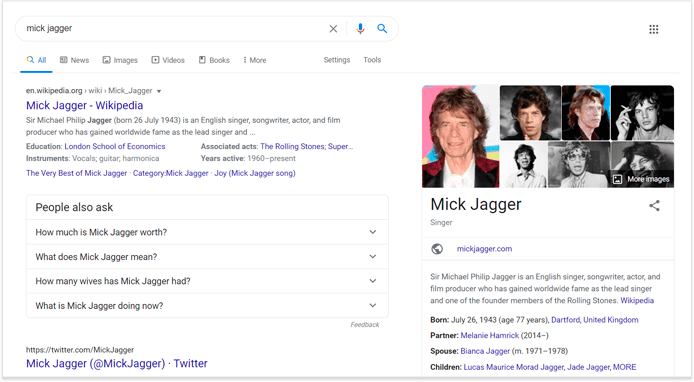Click the Feedback link under People also ask
Viewport: 694px width, 382px height.
click(x=365, y=324)
